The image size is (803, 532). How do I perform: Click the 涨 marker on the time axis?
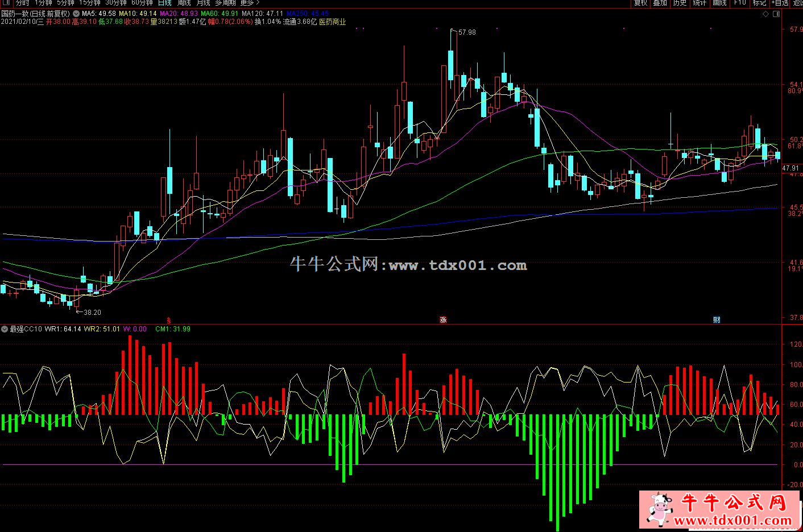pos(443,320)
